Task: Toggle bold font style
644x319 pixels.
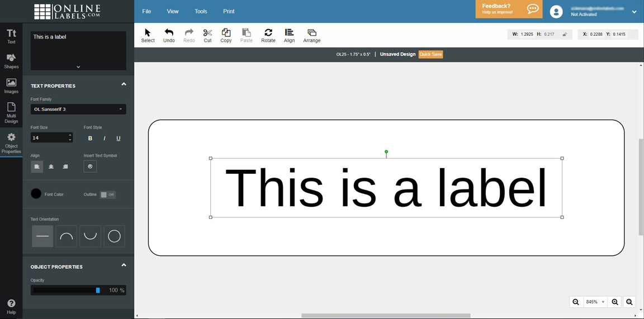Action: [91, 139]
